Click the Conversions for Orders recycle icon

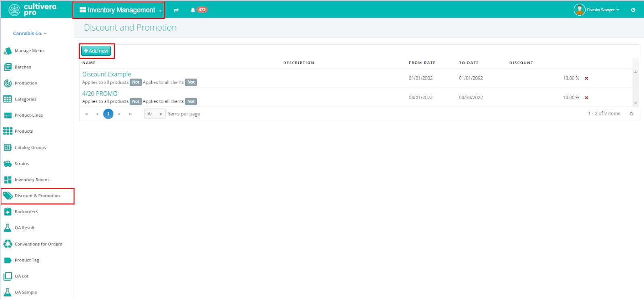point(8,244)
